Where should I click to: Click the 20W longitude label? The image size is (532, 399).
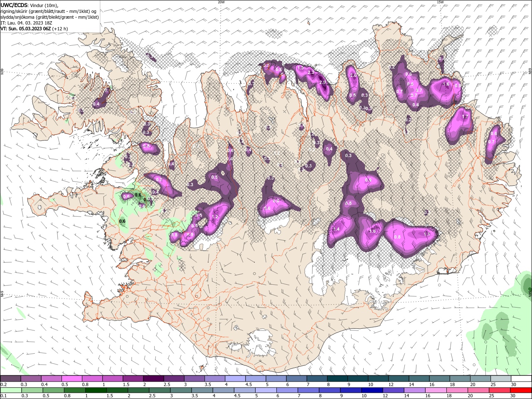[x=221, y=2]
